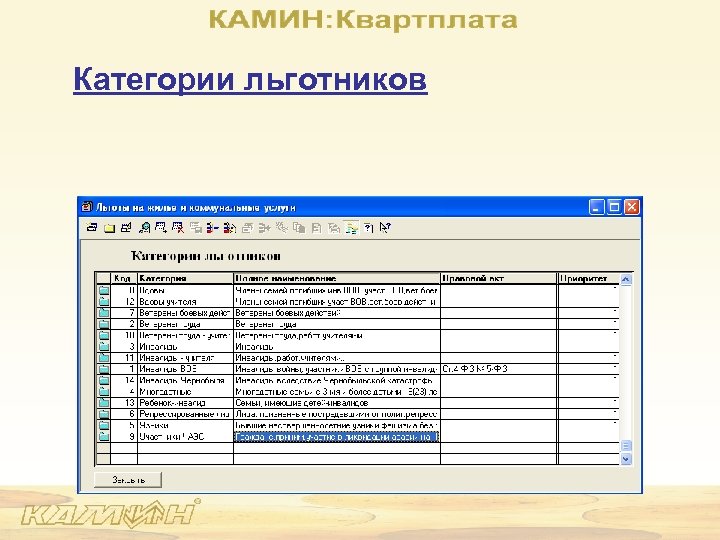The width and height of the screenshot is (720, 540).
Task: Click folder icon in Узники row
Action: (104, 425)
